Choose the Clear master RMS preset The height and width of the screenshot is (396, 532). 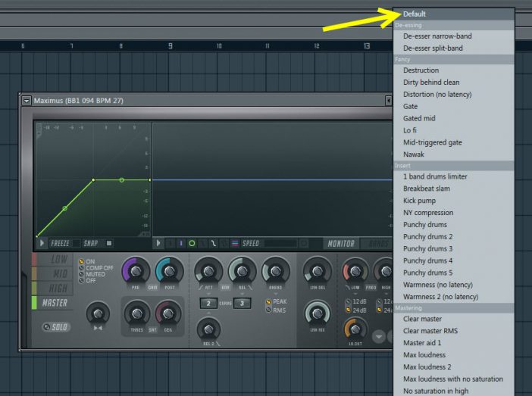(454, 331)
